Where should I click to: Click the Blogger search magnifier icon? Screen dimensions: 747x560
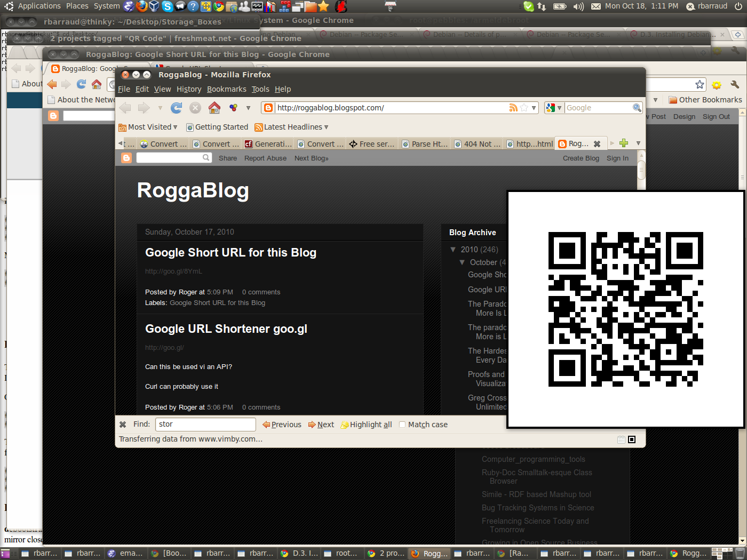[x=206, y=158]
